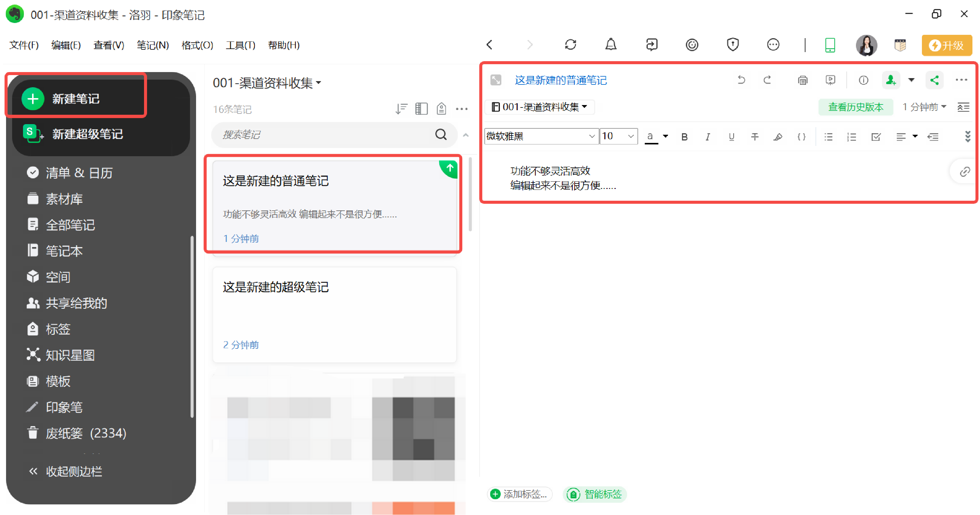The width and height of the screenshot is (980, 515).
Task: Collapse the search bar chevron
Action: [465, 135]
